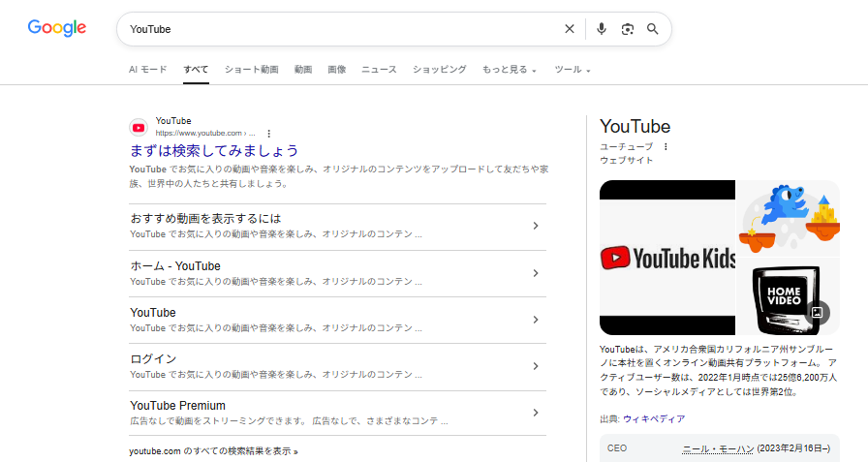Image resolution: width=868 pixels, height=462 pixels.
Task: Click the YouTube search text field
Action: click(343, 29)
